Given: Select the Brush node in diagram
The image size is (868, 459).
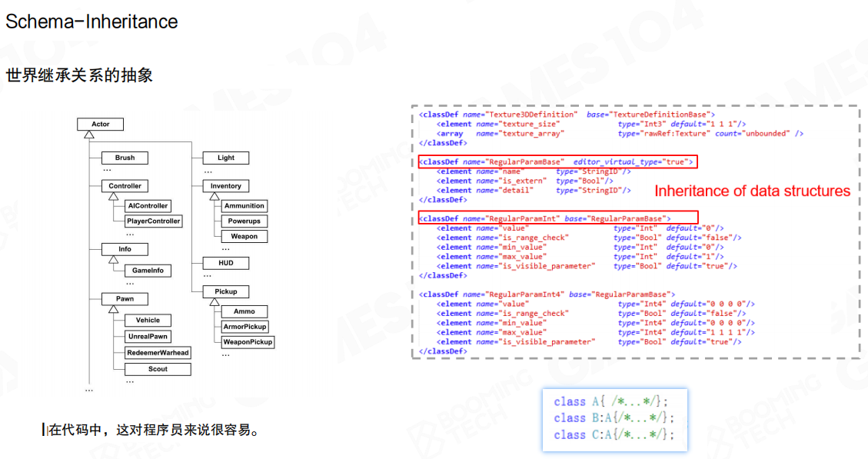Looking at the screenshot, I should click(125, 158).
